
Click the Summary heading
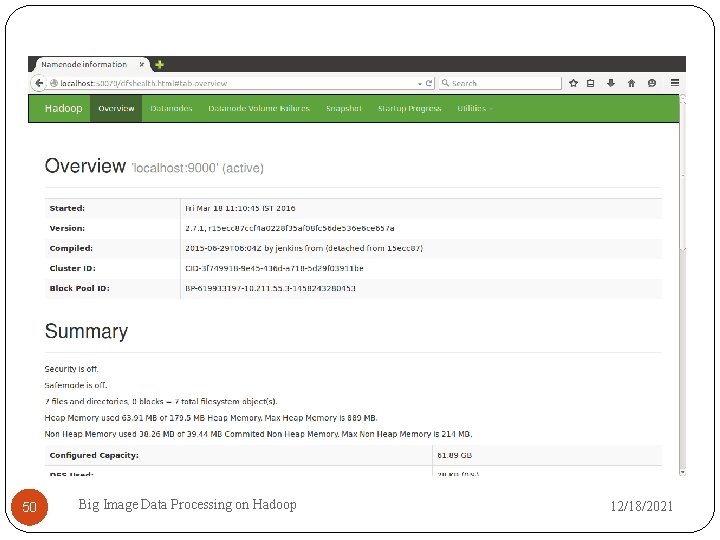pos(86,332)
